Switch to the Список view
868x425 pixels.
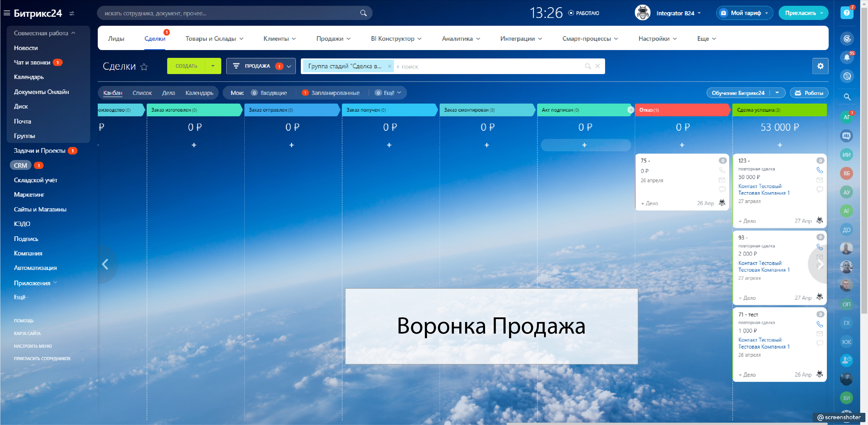pos(142,93)
